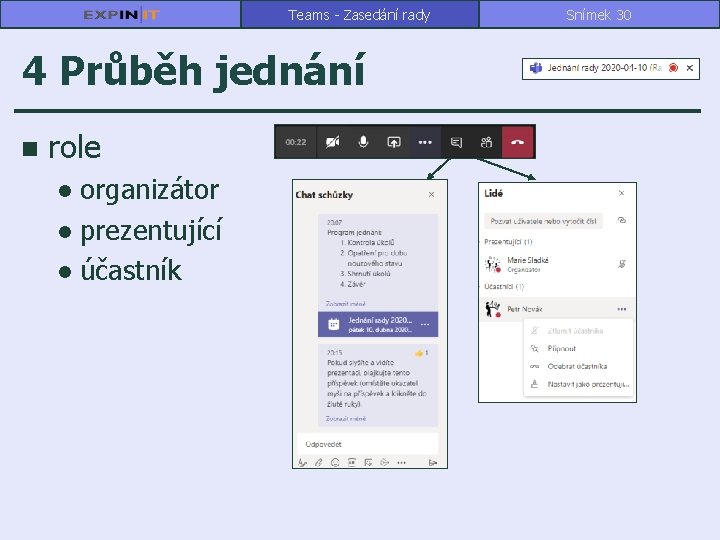Open more options for Petr Novák
This screenshot has height=540, width=720.
tap(622, 309)
